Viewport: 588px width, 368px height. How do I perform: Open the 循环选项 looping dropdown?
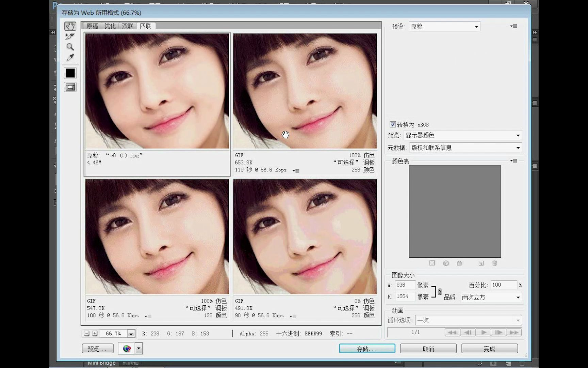469,320
